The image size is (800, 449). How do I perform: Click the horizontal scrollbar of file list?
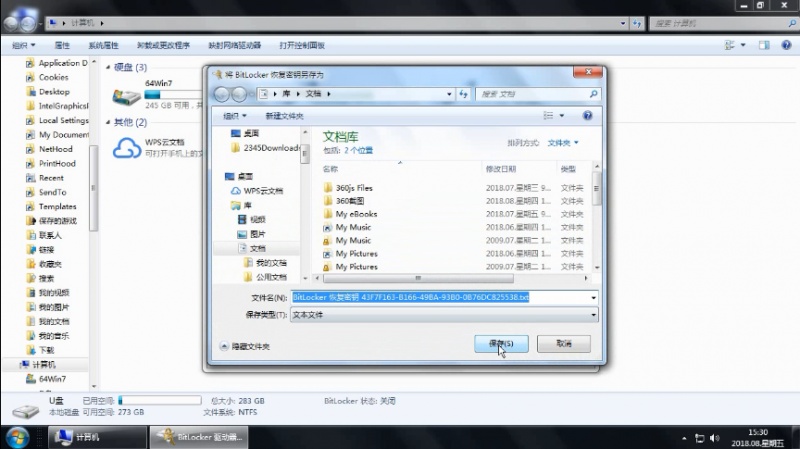(418, 278)
